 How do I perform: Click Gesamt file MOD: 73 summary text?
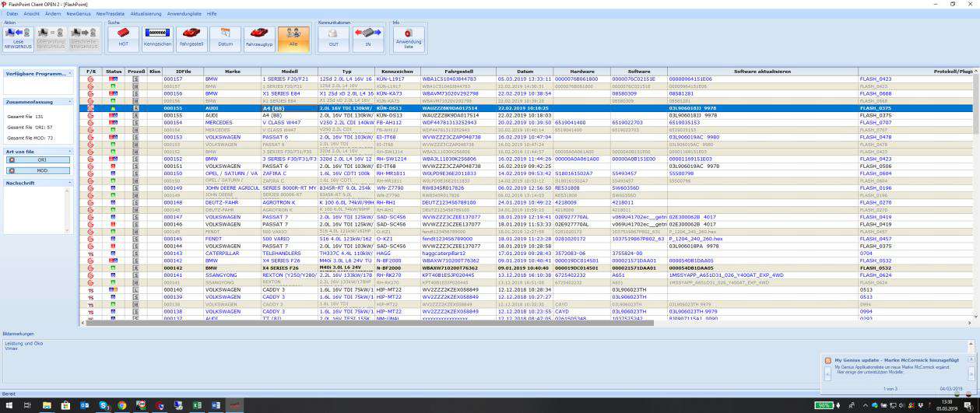click(30, 137)
